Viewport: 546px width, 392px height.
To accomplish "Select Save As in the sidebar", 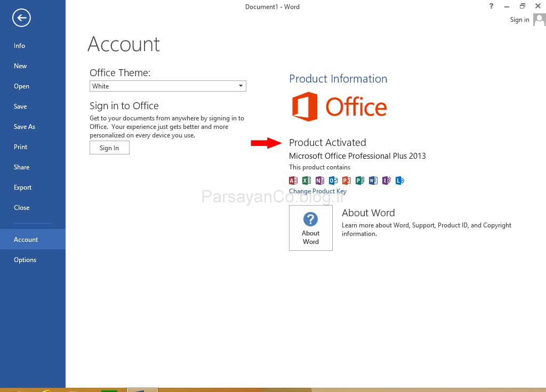I will (33, 127).
